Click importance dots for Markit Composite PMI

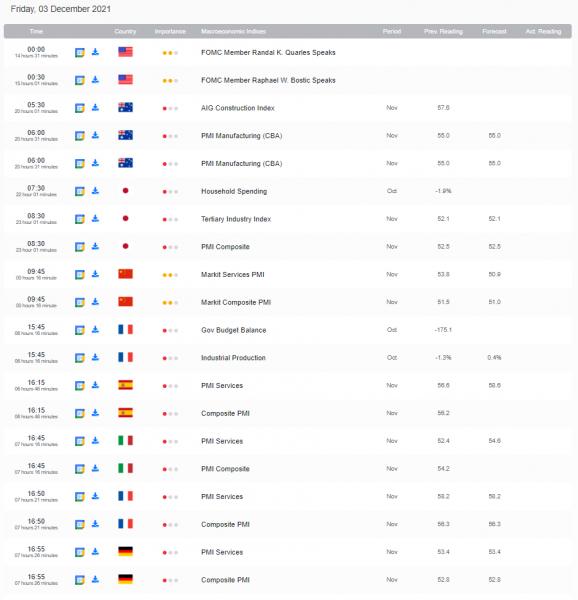170,303
